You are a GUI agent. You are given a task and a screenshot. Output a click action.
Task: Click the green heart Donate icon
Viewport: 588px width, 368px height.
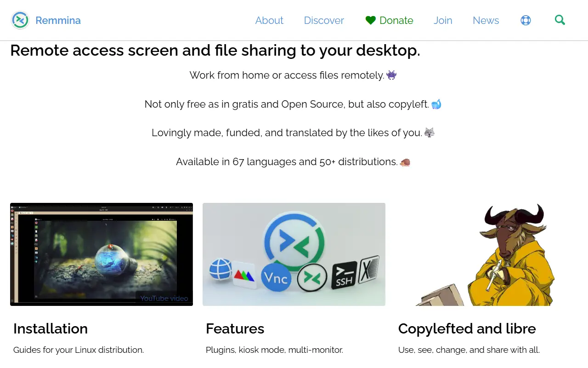tap(371, 20)
